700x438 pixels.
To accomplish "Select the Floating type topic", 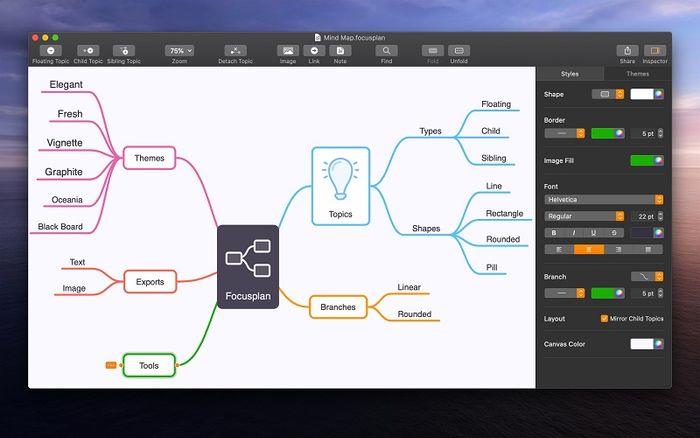I will tap(496, 104).
